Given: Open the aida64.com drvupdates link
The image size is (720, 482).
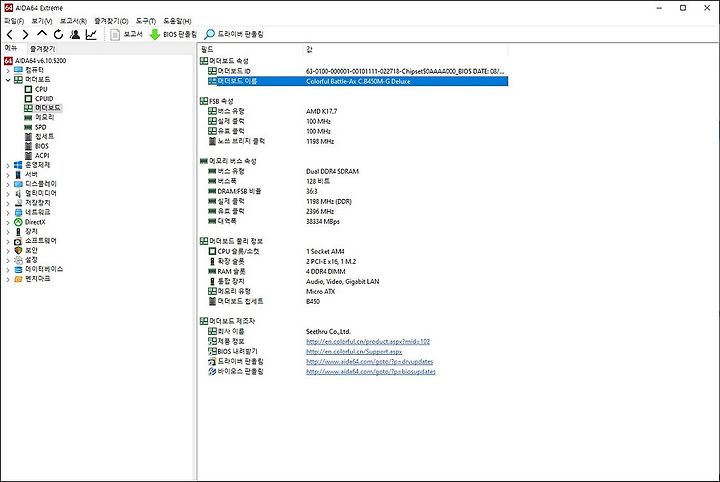Looking at the screenshot, I should (370, 362).
